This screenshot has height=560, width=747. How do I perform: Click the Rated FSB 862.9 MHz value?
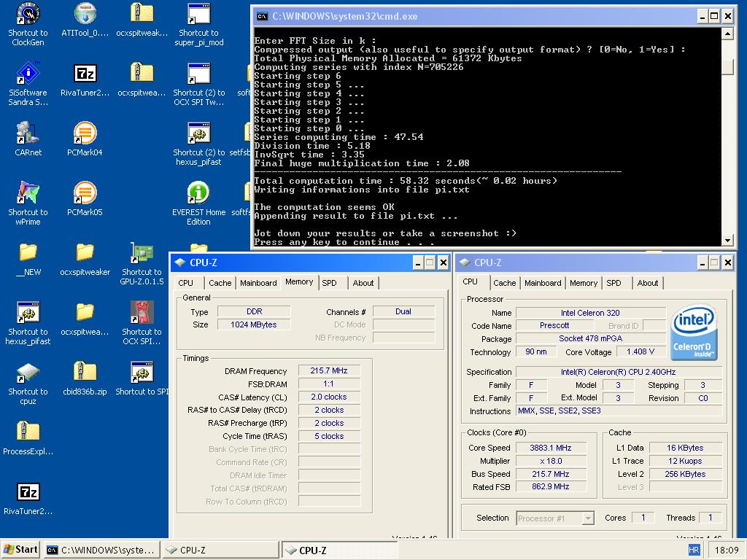tap(551, 486)
